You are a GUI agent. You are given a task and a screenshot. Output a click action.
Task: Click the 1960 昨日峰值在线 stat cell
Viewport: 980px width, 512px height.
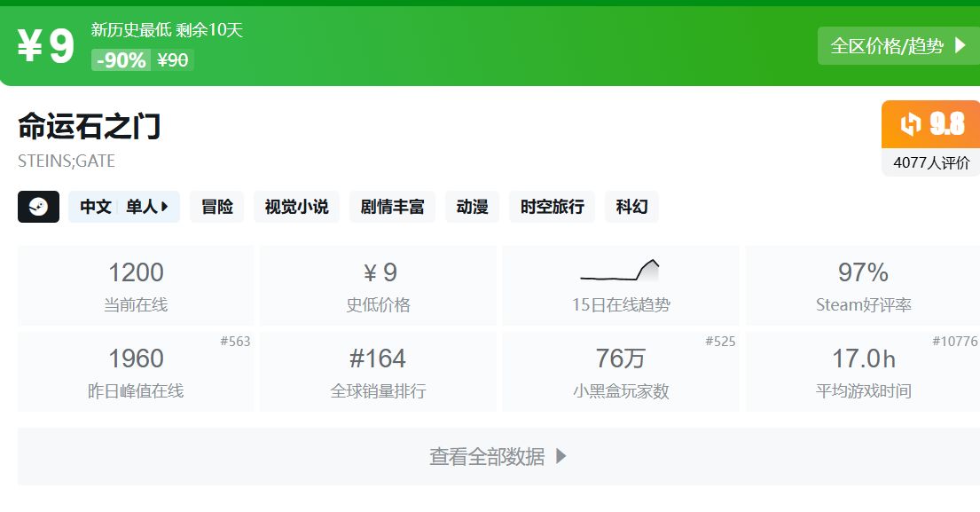[136, 371]
